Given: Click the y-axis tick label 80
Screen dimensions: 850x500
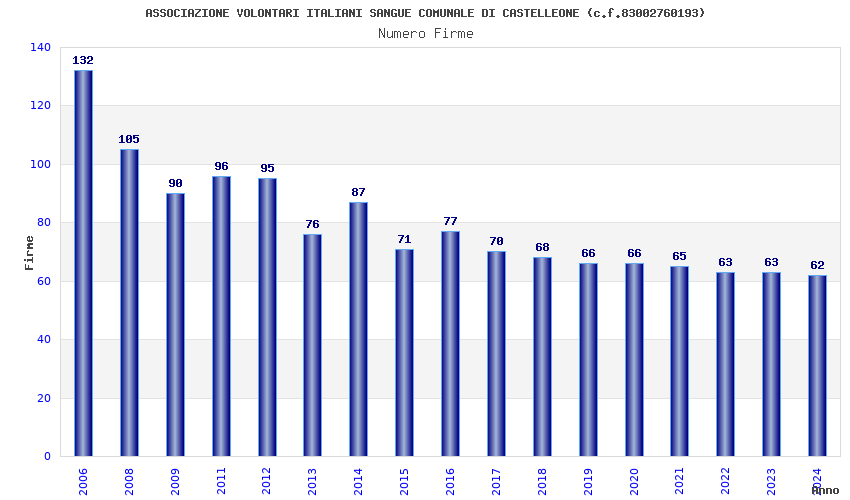Looking at the screenshot, I should 44,223.
